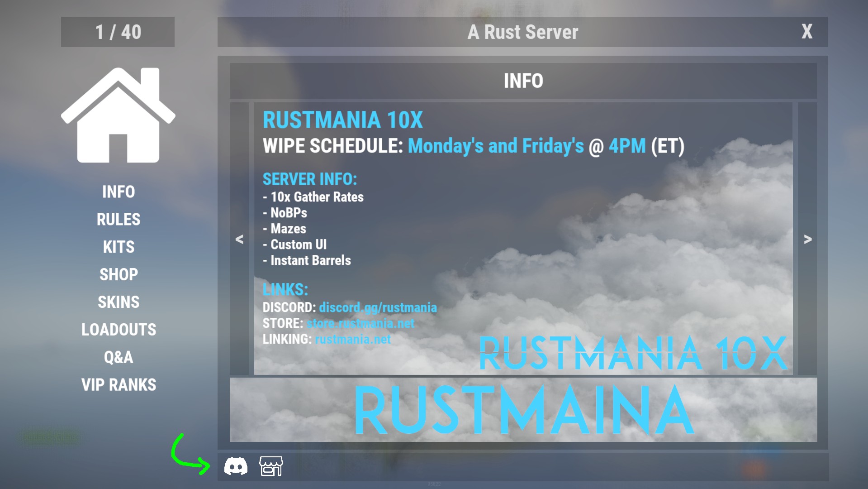Close the server info panel with X
Image resolution: width=868 pixels, height=489 pixels.
tap(806, 32)
